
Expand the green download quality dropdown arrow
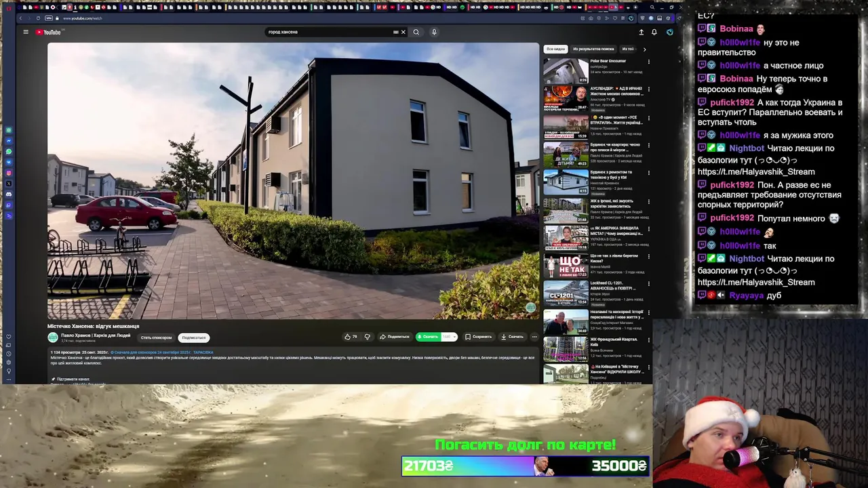click(x=454, y=337)
